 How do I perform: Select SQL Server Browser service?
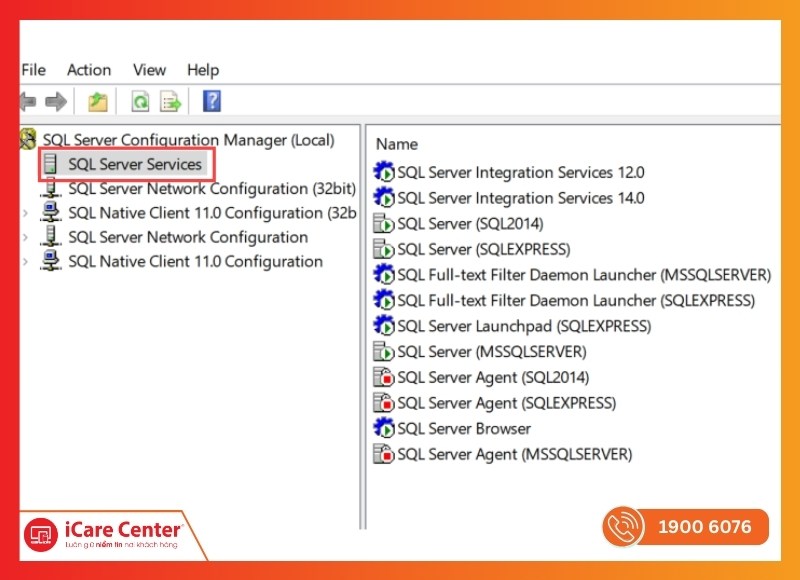pyautogui.click(x=464, y=428)
